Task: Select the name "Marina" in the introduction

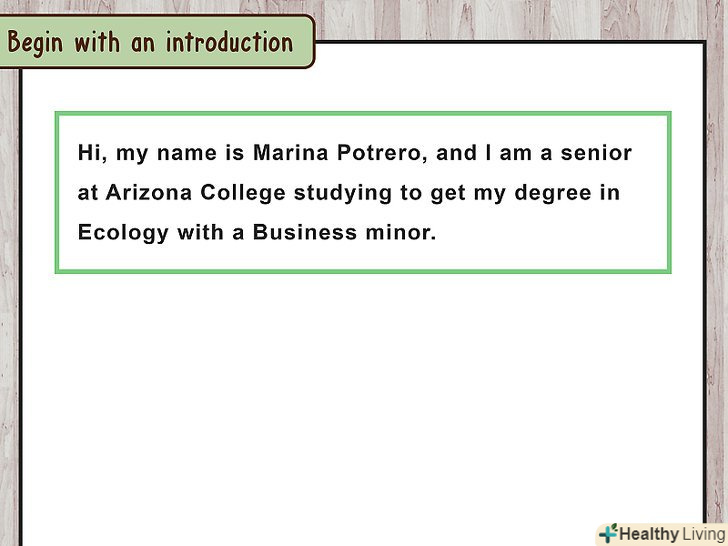Action: 288,154
